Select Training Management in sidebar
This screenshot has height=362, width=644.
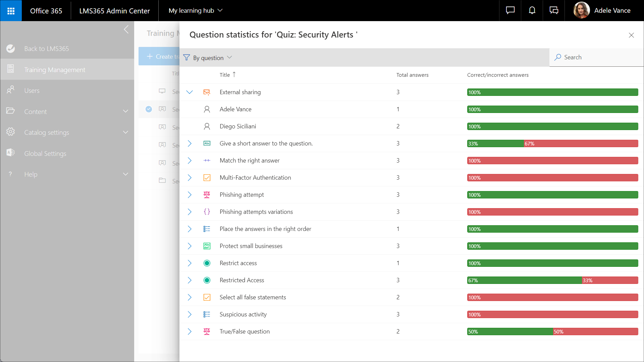click(55, 70)
